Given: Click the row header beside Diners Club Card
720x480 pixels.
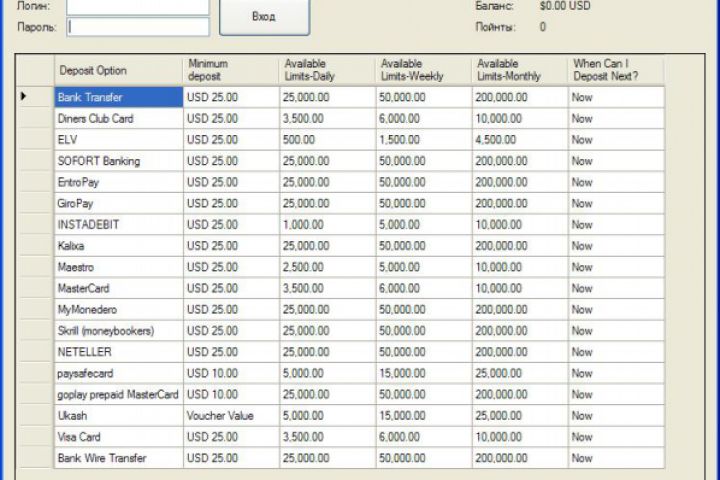Looking at the screenshot, I should click(35, 119).
